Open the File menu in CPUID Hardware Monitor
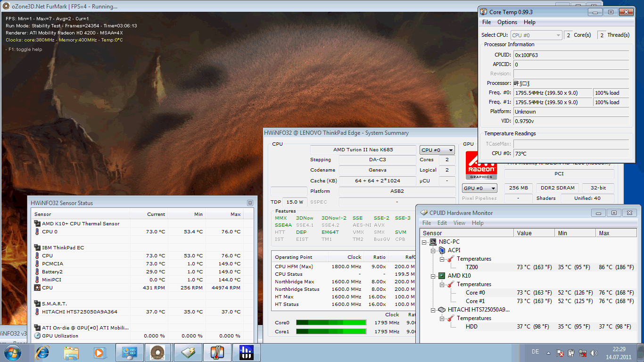644x362 pixels. tap(427, 223)
